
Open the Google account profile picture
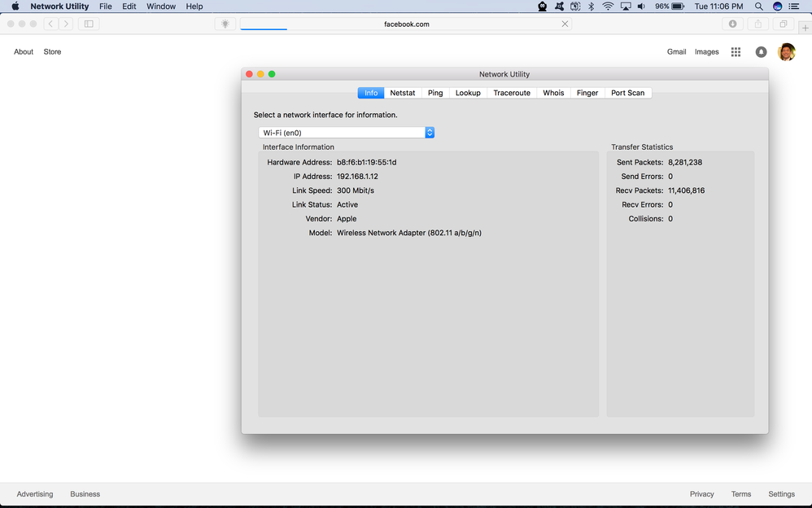(786, 52)
